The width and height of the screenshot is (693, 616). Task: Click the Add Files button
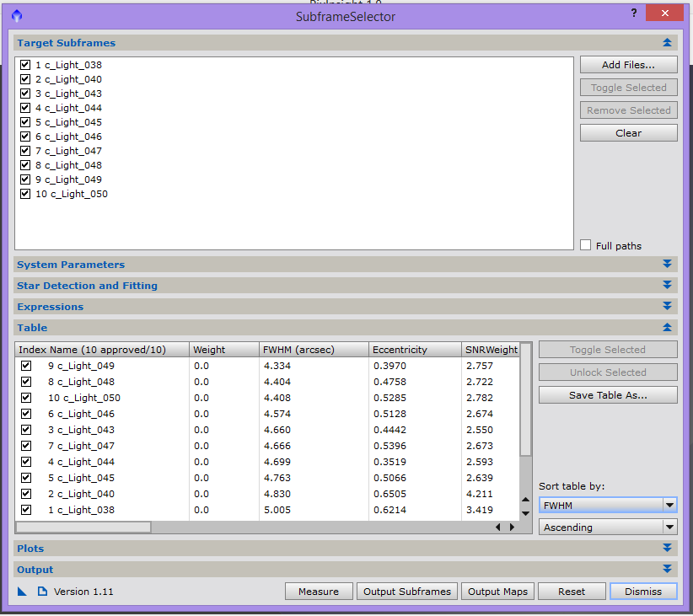coord(628,65)
